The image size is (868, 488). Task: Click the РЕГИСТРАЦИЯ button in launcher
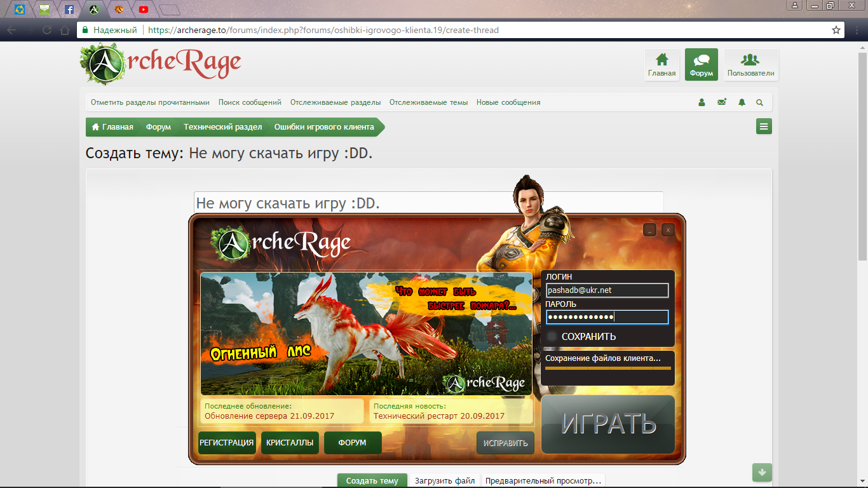pyautogui.click(x=227, y=443)
